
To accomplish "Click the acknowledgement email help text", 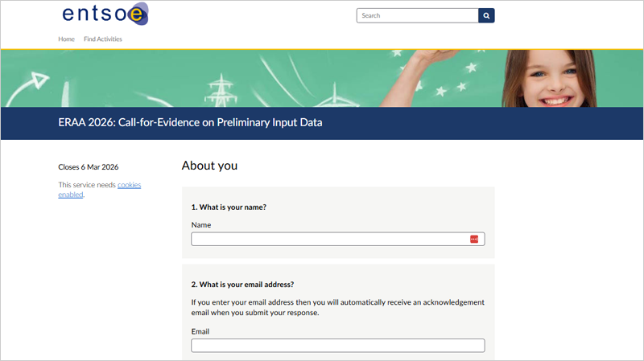I will click(x=337, y=307).
